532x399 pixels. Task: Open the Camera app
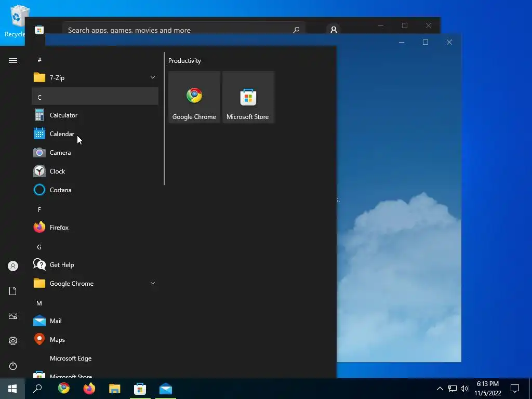(x=95, y=153)
